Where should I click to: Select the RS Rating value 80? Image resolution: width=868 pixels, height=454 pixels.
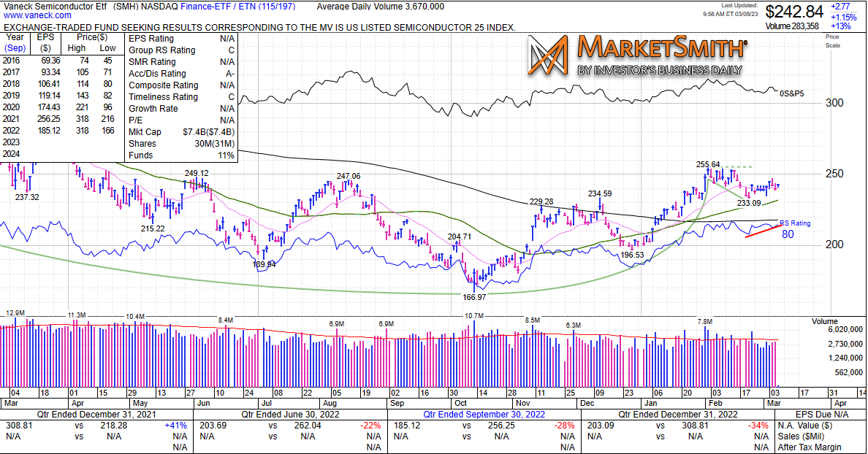(x=788, y=234)
